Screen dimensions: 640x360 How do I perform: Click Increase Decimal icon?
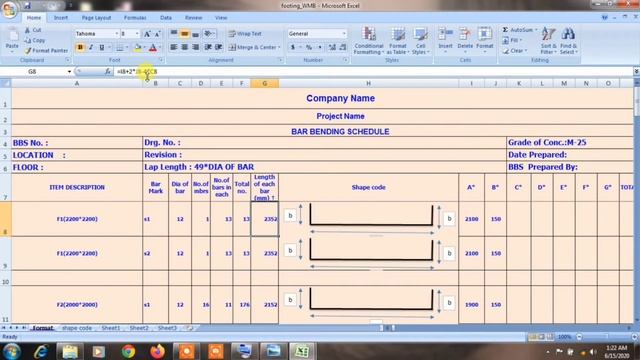(332, 47)
